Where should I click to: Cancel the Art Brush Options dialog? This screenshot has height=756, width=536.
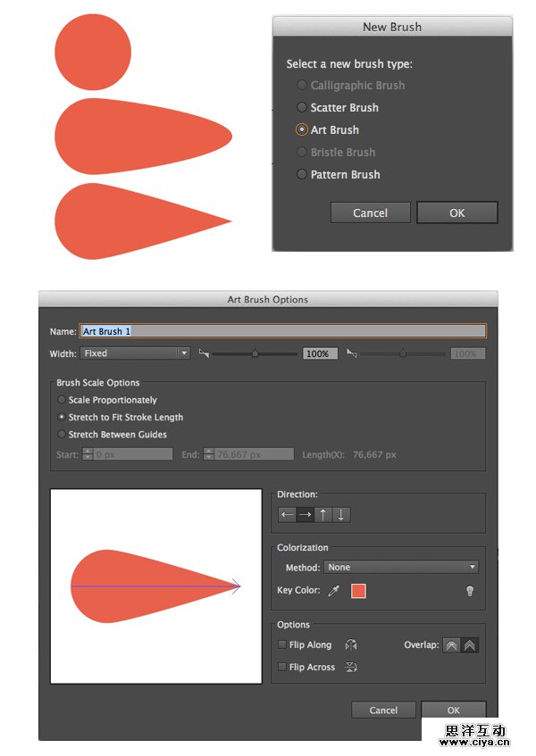pyautogui.click(x=383, y=710)
